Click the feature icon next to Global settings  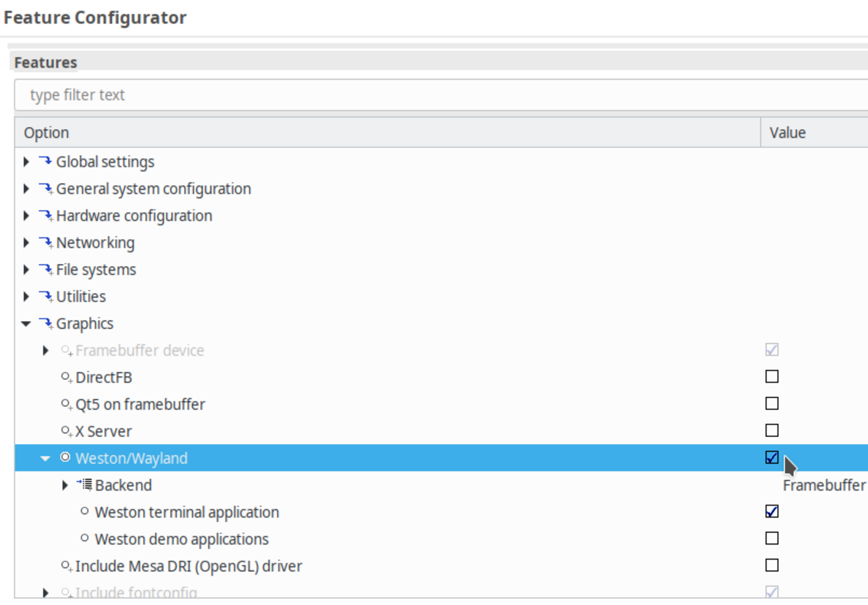point(44,161)
